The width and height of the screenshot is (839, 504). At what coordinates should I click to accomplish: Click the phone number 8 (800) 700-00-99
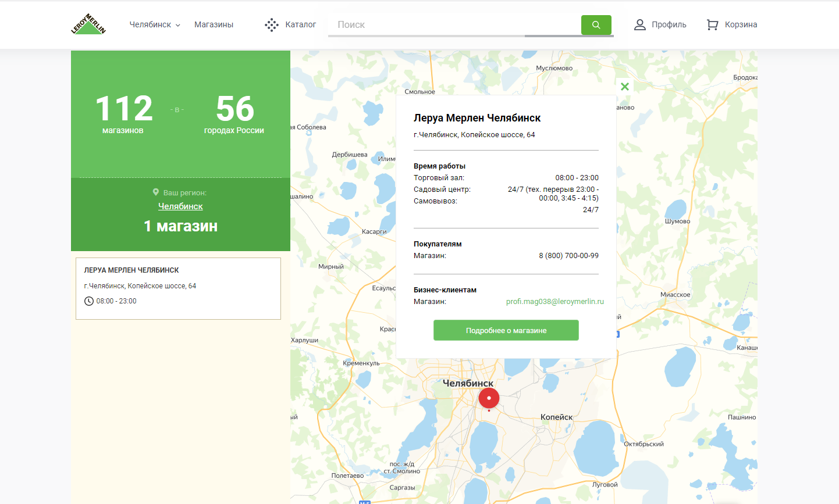tap(569, 256)
